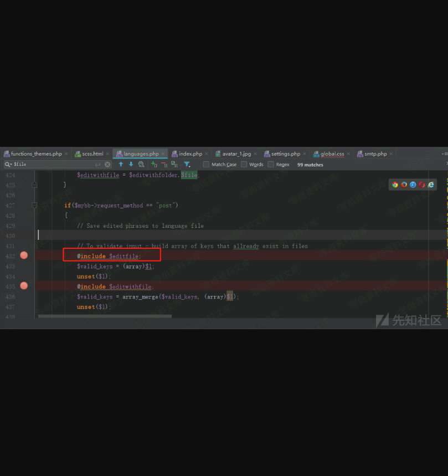
Task: Enable the Match Case checkbox
Action: [x=206, y=165]
